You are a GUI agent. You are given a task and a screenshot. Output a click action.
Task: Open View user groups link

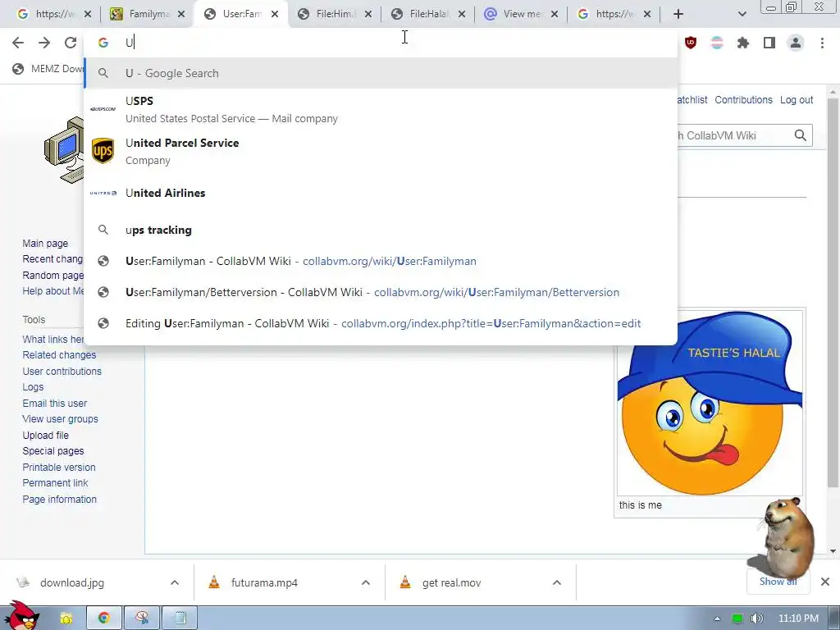tap(61, 419)
